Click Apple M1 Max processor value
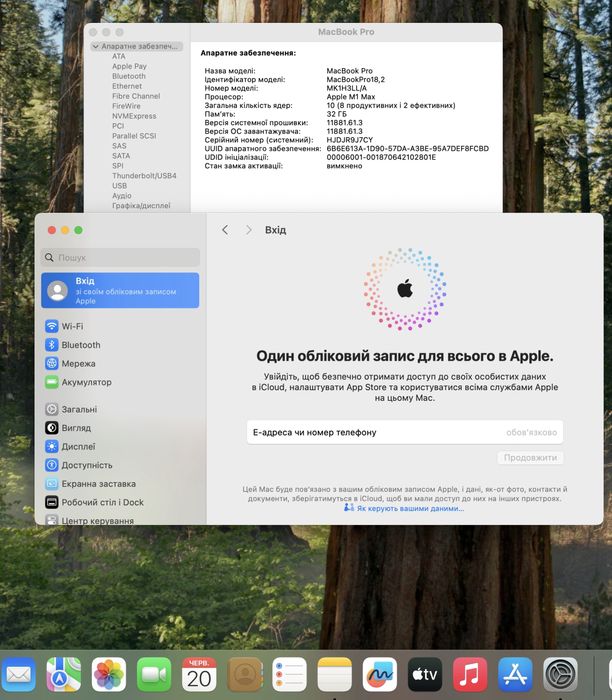This screenshot has width=612, height=700. (351, 97)
